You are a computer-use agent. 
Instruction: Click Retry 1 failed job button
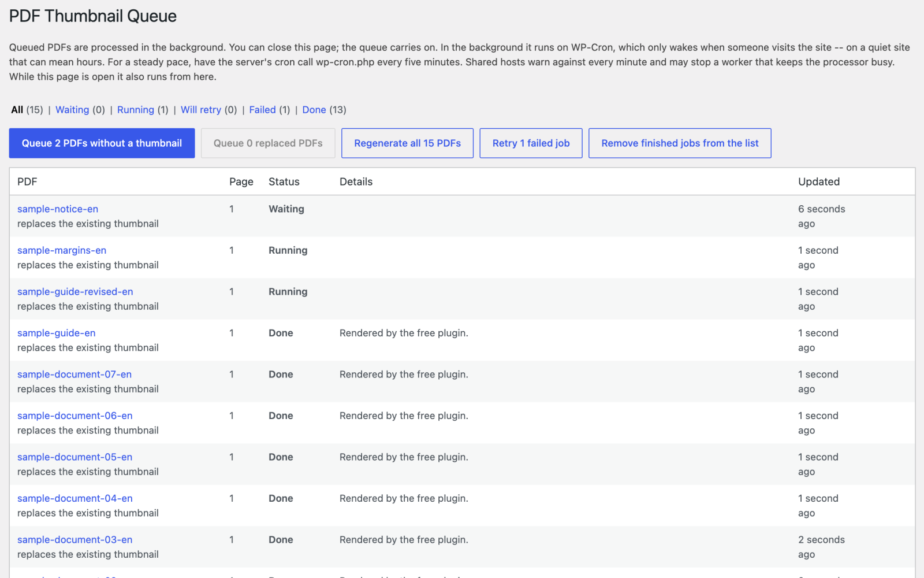[x=531, y=143]
